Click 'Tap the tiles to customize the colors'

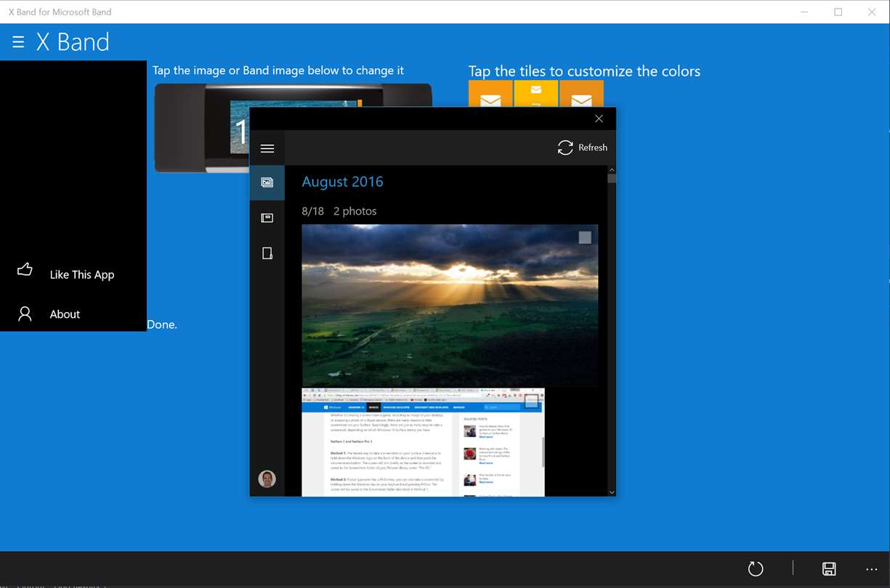tap(584, 71)
